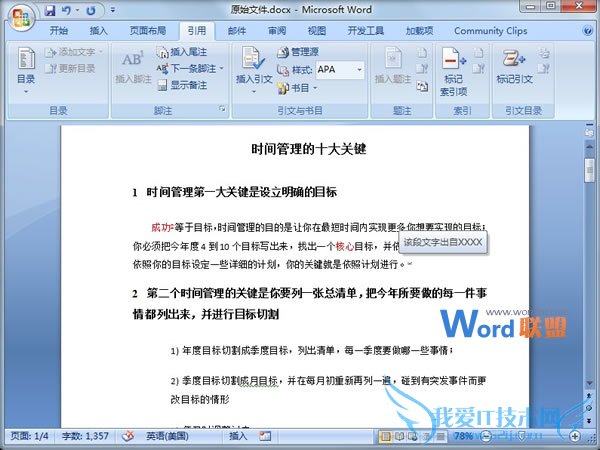Click the proofing errors icon in status bar
Screen dimensions: 600x450
128,436
